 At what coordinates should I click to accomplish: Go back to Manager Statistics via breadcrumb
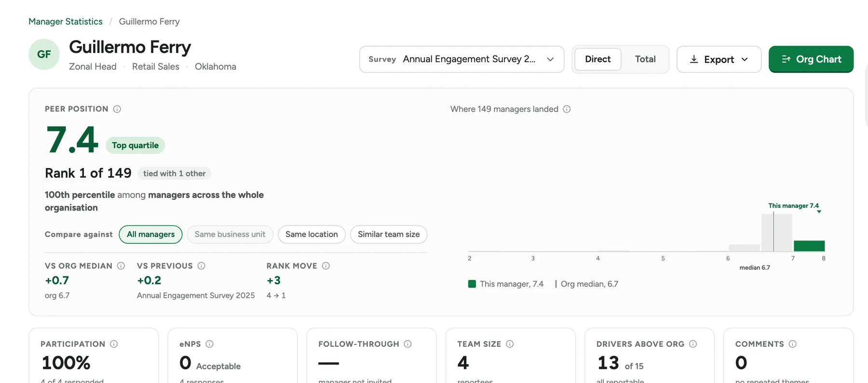point(66,22)
